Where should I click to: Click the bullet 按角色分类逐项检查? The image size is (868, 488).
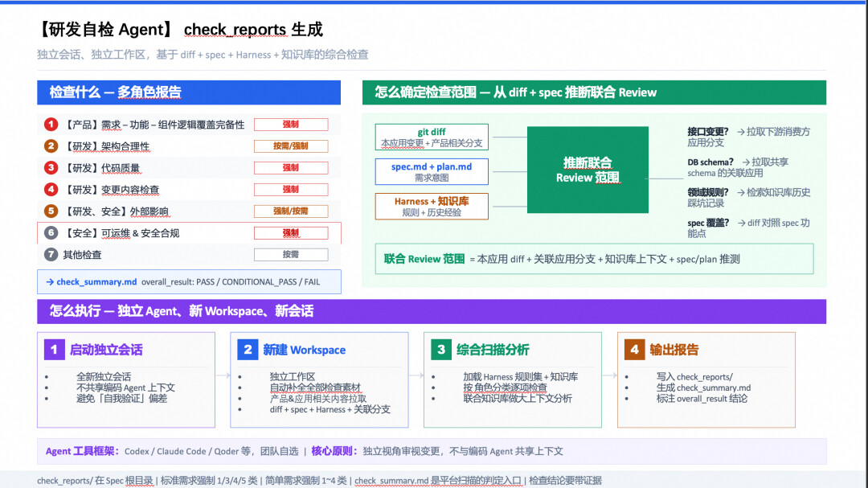(x=505, y=388)
